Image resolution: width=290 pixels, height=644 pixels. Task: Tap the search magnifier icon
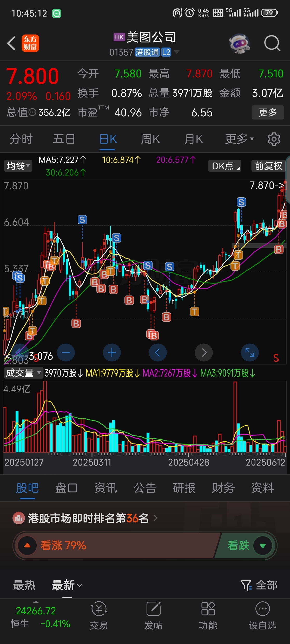click(x=272, y=43)
